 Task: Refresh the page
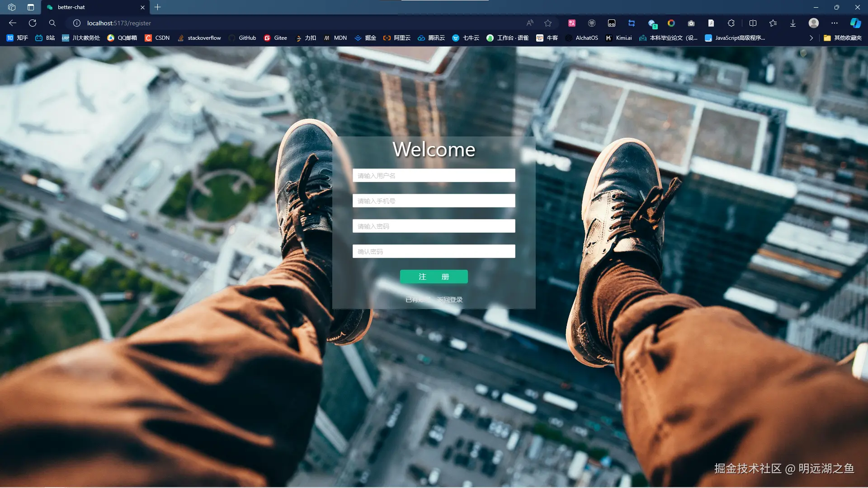point(33,23)
